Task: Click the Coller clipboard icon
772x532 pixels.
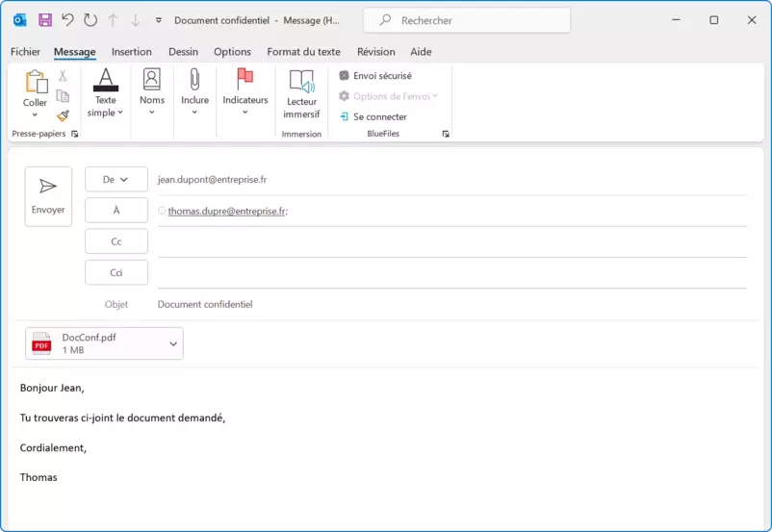Action: [x=36, y=82]
